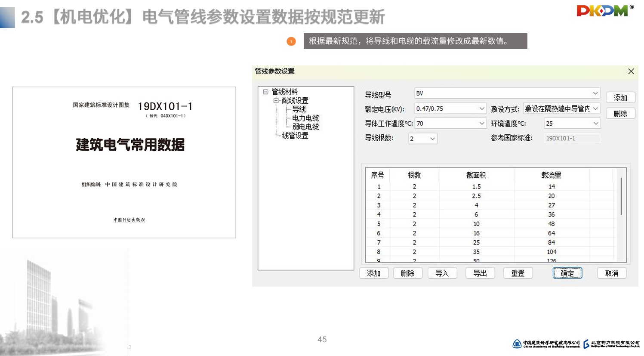Screen dimensions: 644x356
Task: Select 导线 in the tree
Action: (x=299, y=109)
